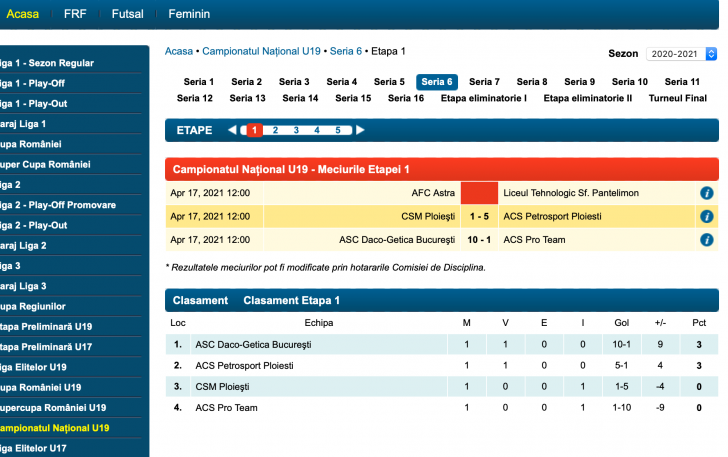Open the Feminin top menu item
The width and height of the screenshot is (728, 457).
tap(189, 14)
